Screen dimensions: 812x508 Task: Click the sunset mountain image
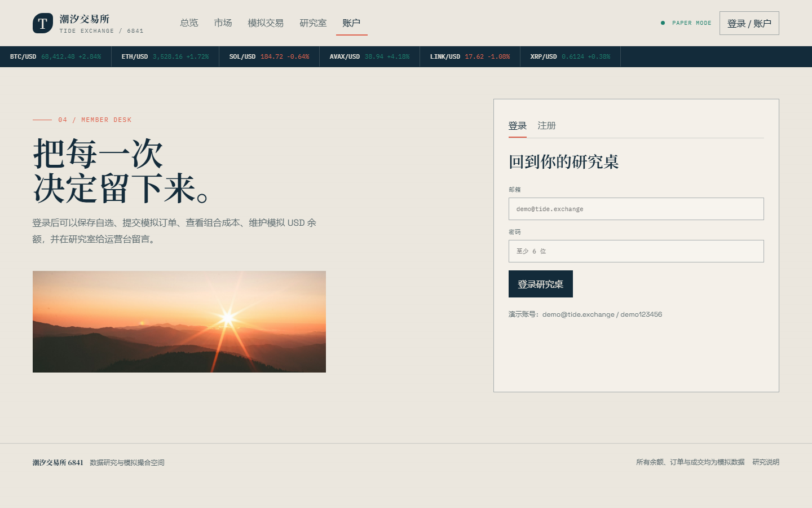click(x=179, y=322)
